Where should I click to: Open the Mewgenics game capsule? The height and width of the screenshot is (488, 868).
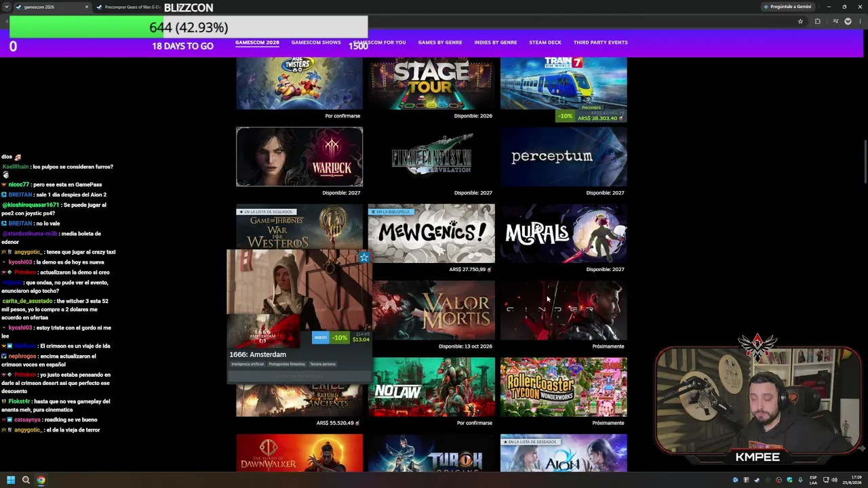[x=431, y=233]
